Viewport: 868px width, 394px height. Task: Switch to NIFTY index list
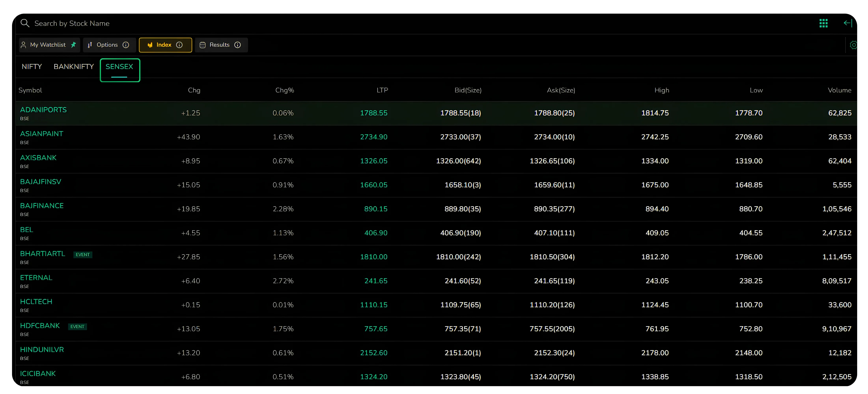(32, 67)
